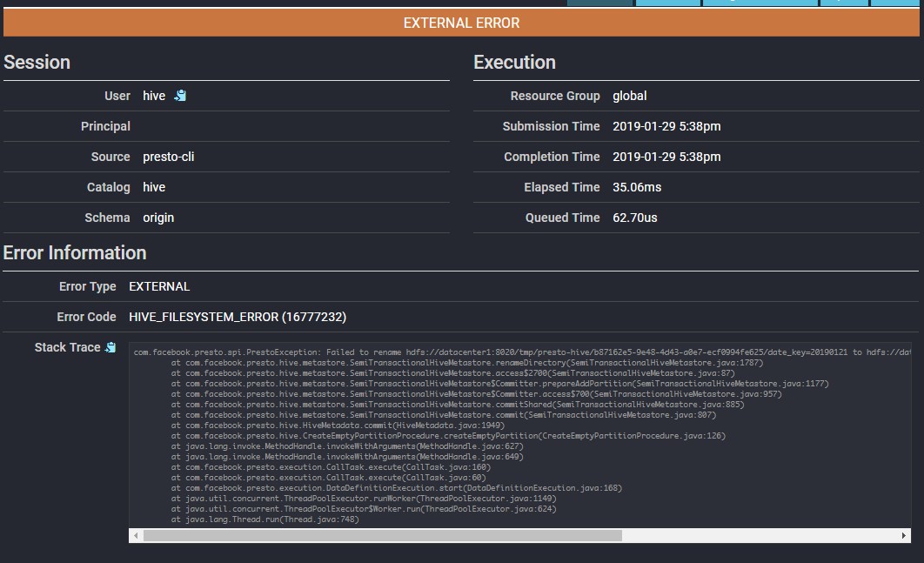Click the horizontal scrollbar thumb under stack trace
Viewport: 924px width, 563px height.
point(383,535)
